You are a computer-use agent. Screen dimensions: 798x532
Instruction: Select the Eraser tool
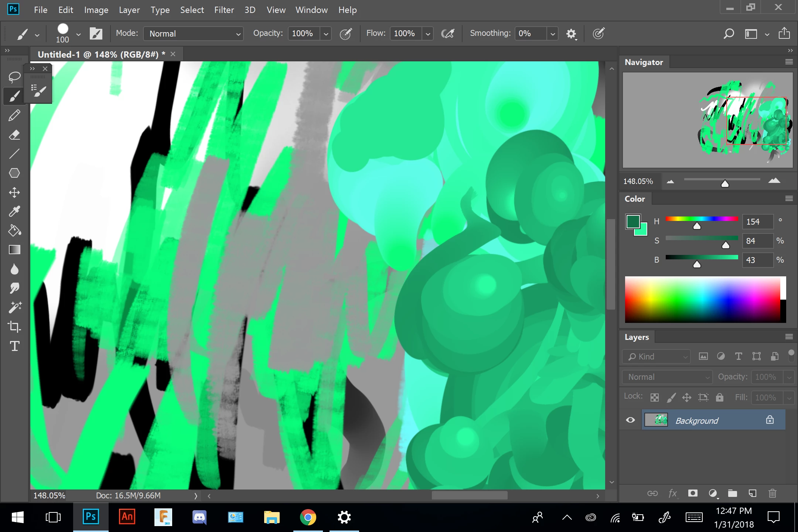point(14,134)
